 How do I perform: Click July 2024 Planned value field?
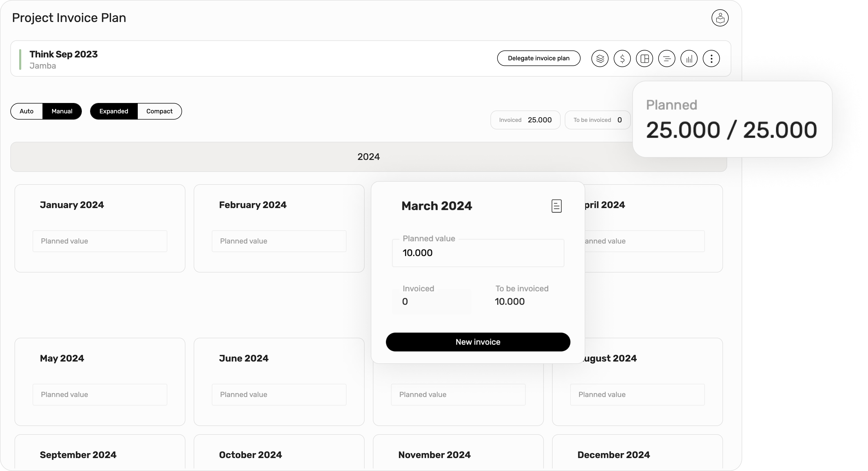point(458,395)
